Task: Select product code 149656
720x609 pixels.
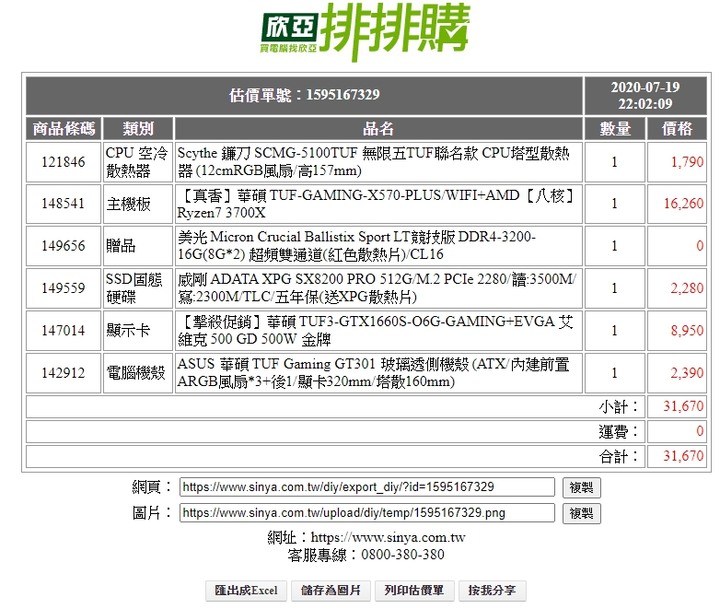Action: coord(63,246)
